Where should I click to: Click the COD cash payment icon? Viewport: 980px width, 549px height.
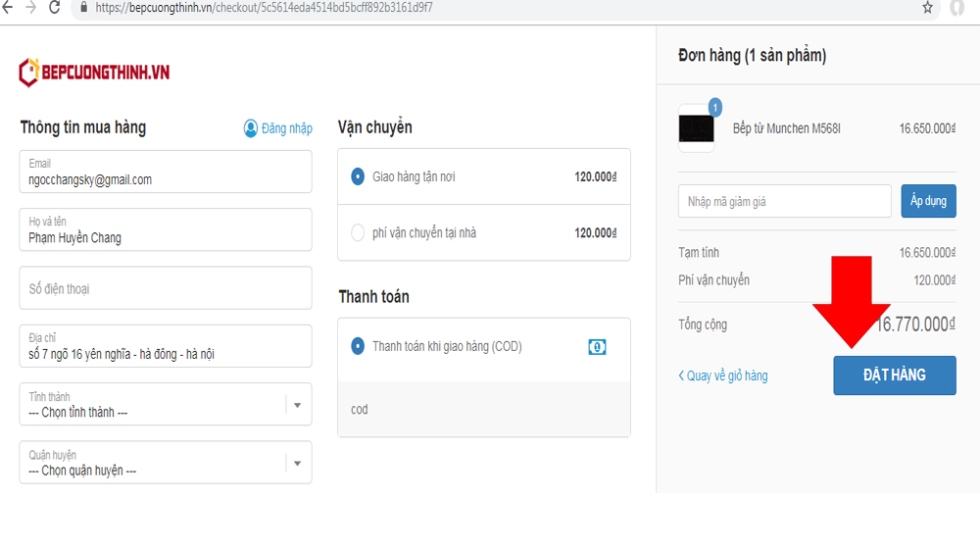click(597, 347)
